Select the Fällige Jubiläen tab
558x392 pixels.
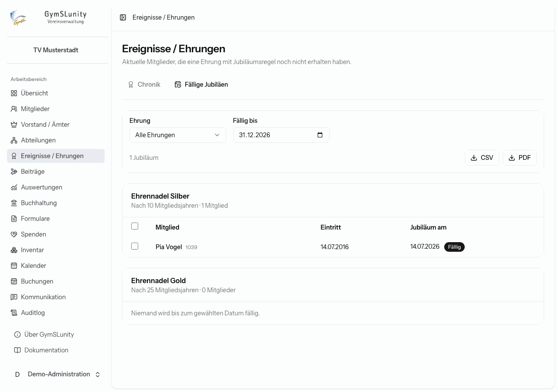coord(201,84)
